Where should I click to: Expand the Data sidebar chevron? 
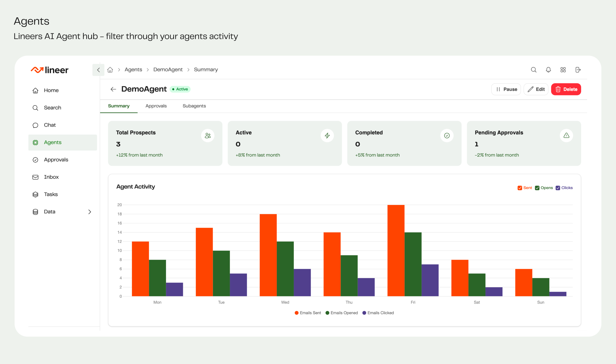pyautogui.click(x=89, y=212)
